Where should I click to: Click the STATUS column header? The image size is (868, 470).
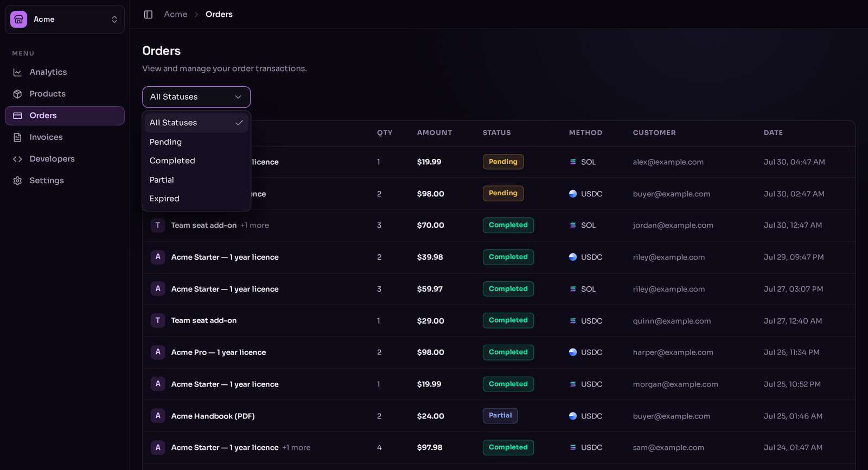[x=497, y=133]
